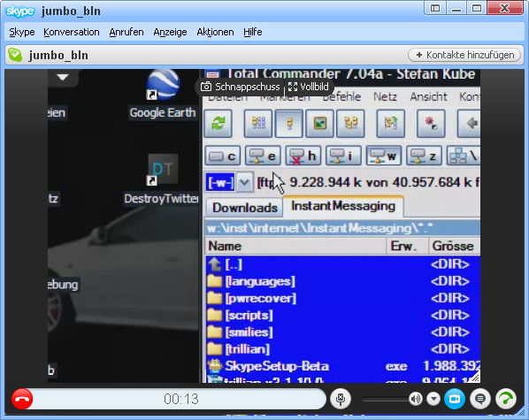
Task: Click the Erw. column header
Action: [408, 246]
